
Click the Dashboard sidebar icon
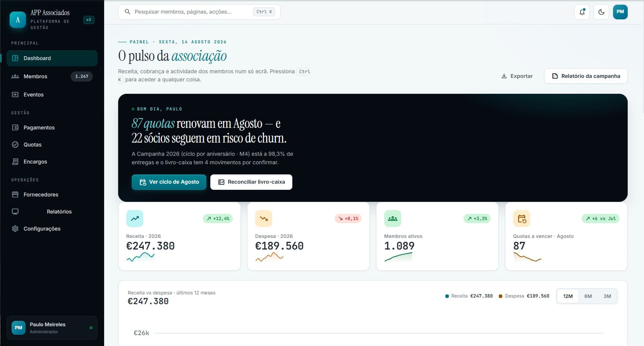15,58
